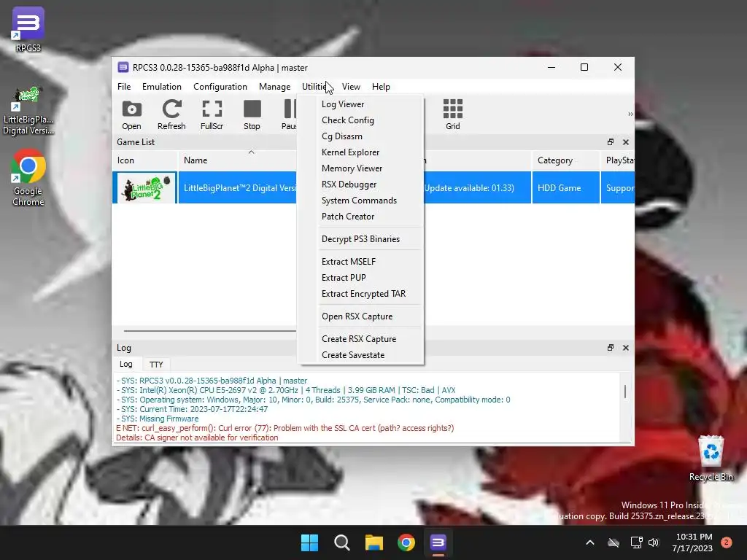Open the File menu
Viewport: 747px width, 560px height.
coord(124,87)
